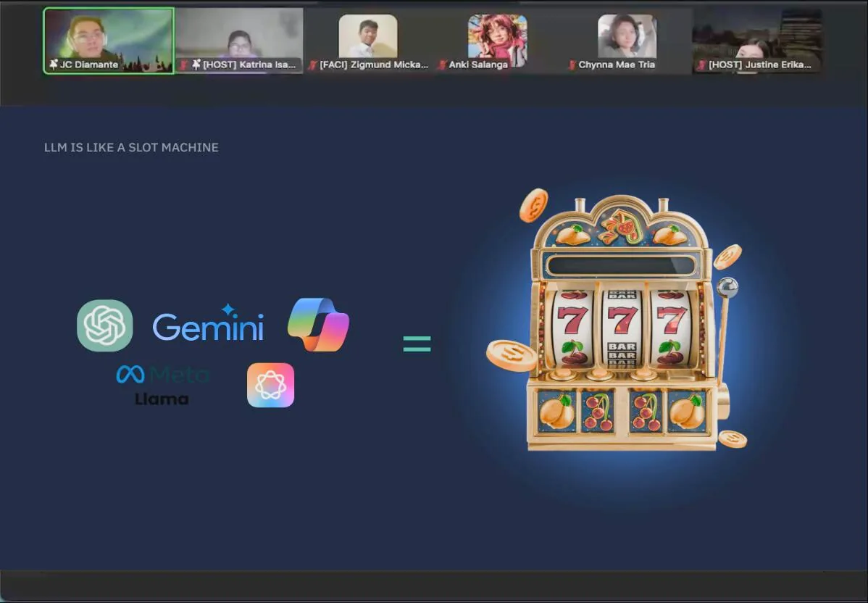This screenshot has width=868, height=603.
Task: Click the teal equals sign on the slide
Action: point(417,344)
